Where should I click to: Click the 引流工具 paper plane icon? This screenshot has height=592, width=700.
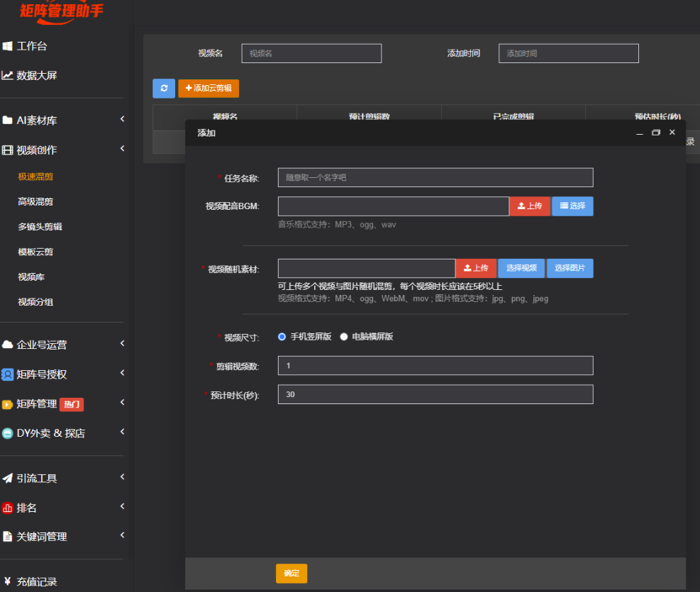[7, 479]
